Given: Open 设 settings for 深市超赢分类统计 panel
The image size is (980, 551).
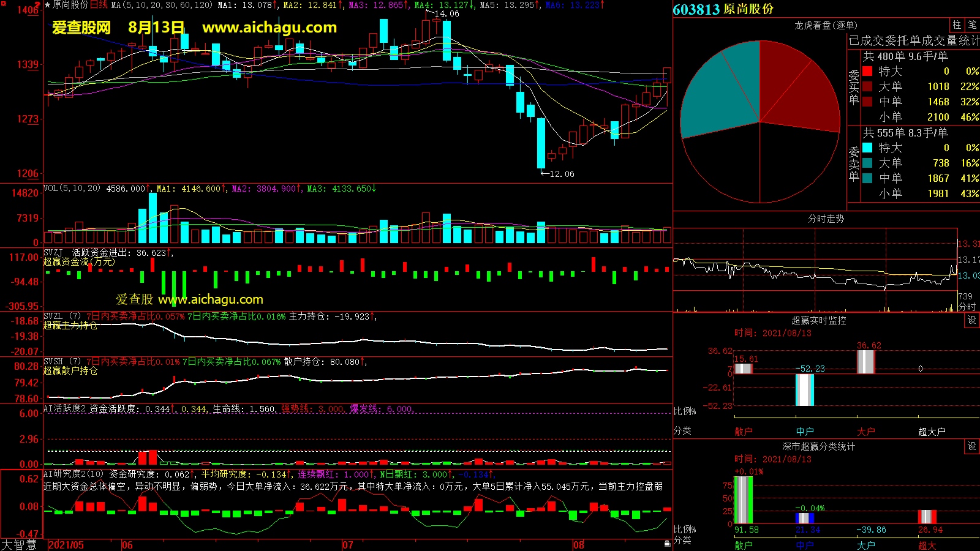Looking at the screenshot, I should pos(972,446).
